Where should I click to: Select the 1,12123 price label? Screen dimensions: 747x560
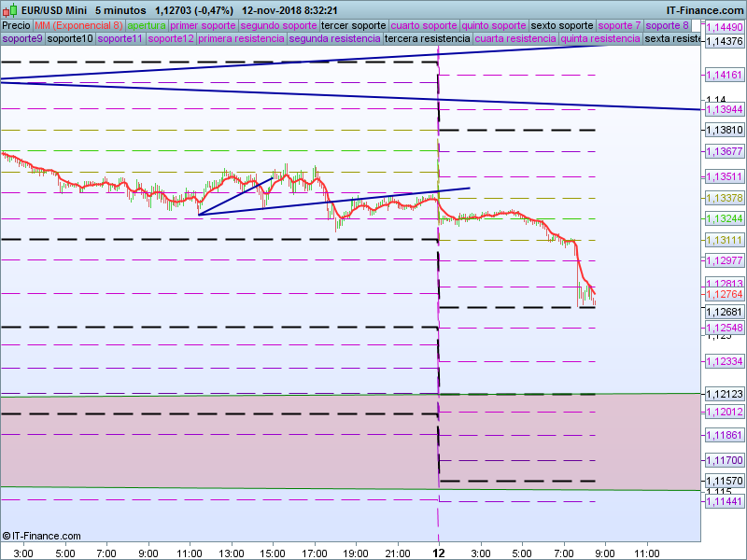724,394
